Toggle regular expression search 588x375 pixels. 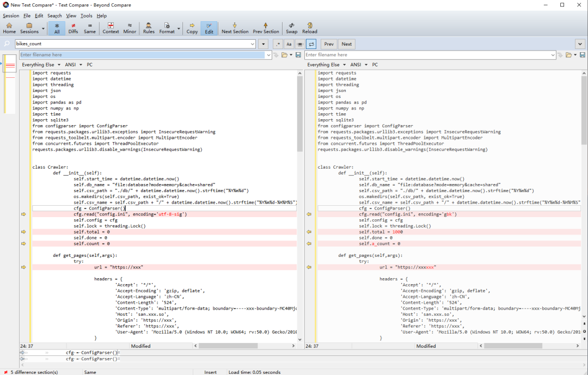[278, 44]
